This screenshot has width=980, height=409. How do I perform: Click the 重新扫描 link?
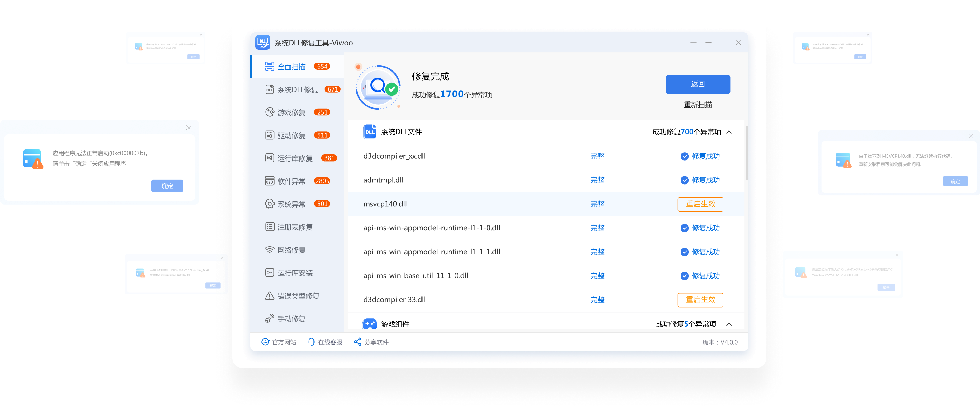pos(697,105)
